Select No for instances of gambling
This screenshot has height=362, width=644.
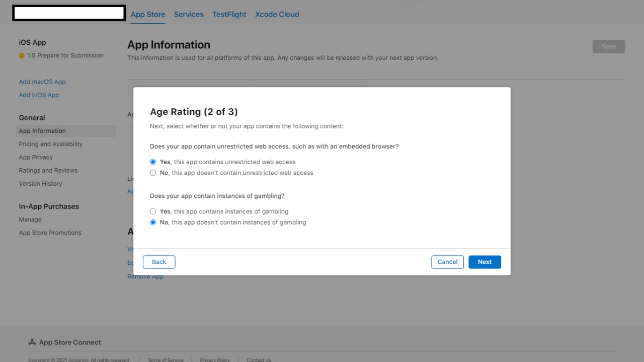click(153, 222)
